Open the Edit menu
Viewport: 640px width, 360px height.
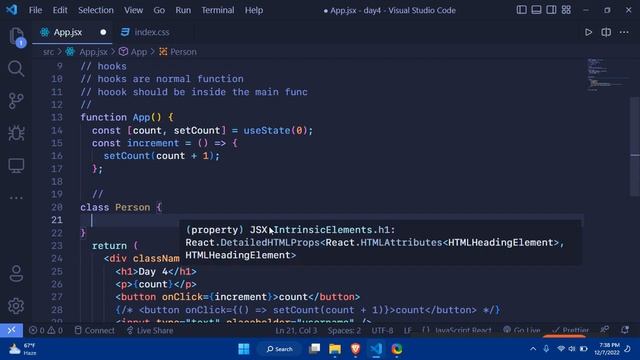tap(60, 10)
